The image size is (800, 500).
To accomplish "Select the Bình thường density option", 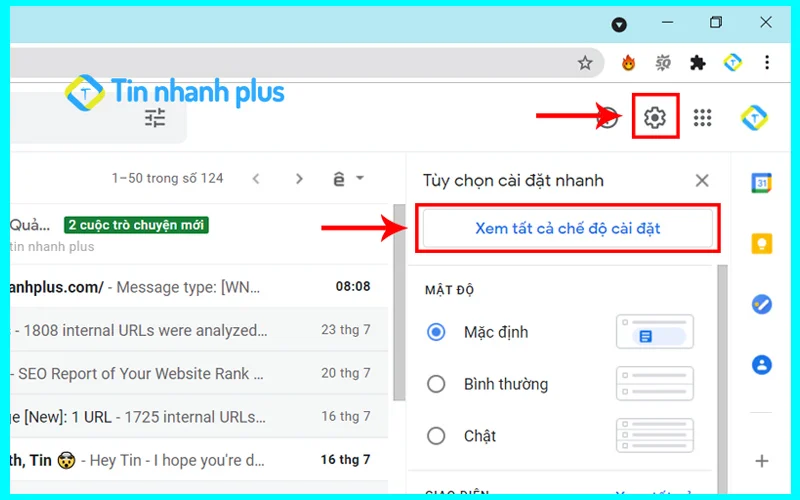I will [436, 384].
